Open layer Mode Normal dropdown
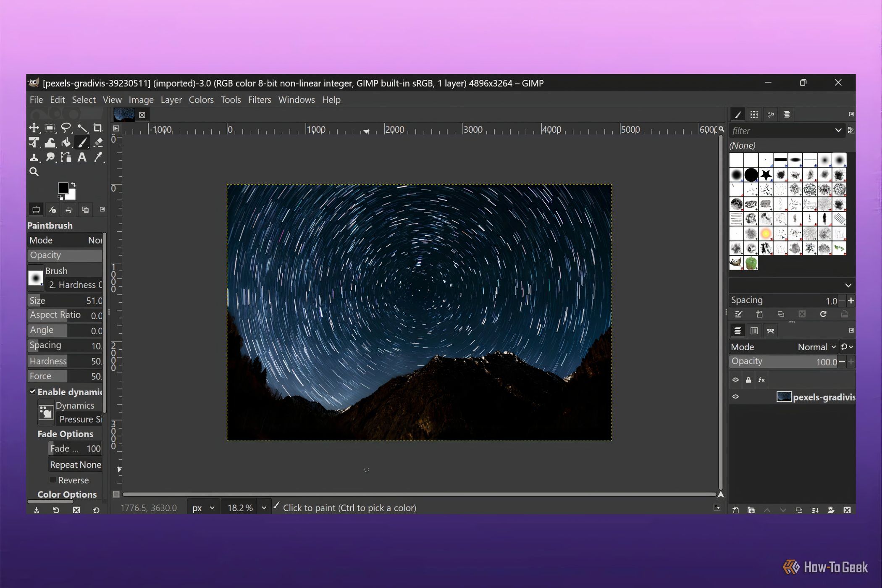 point(816,347)
